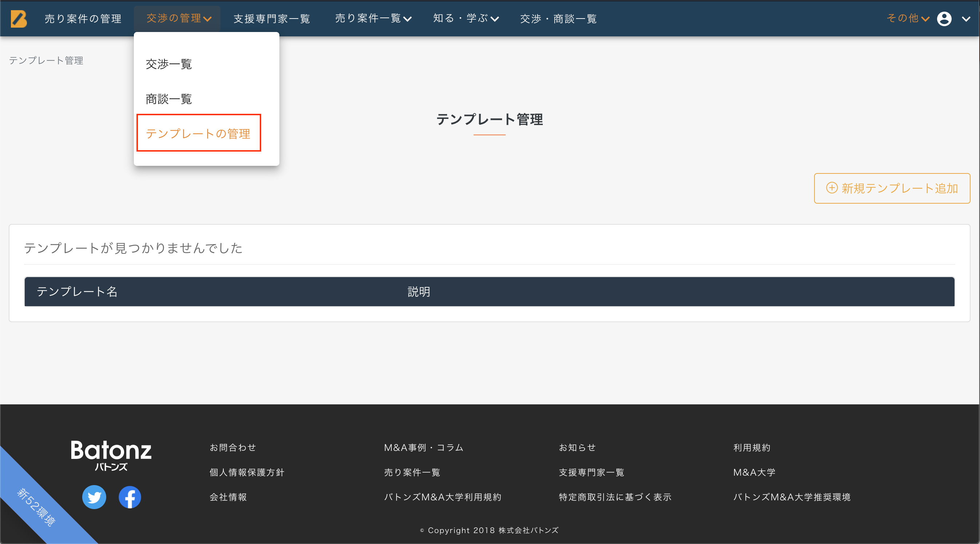Click the テンプレート管理 page heading
This screenshot has height=544, width=980.
pos(490,119)
